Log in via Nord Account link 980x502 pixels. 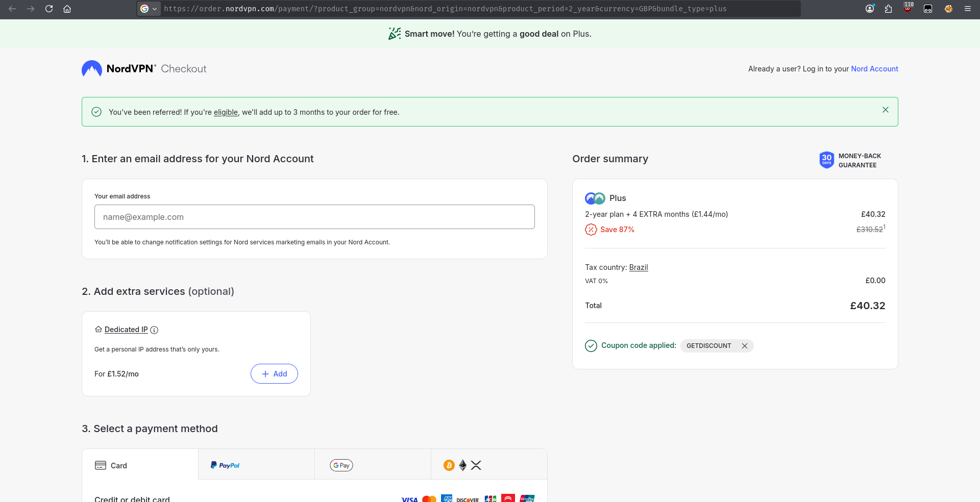point(874,69)
